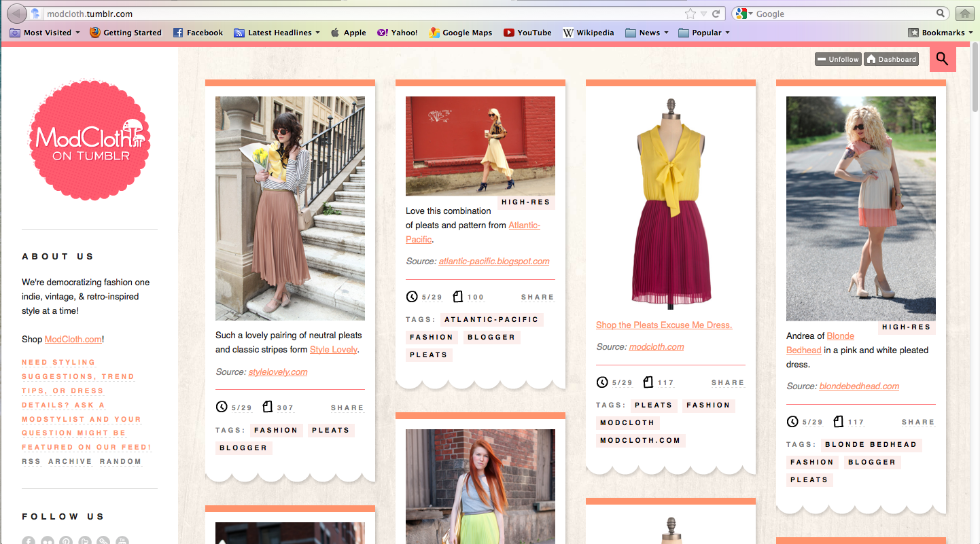Image resolution: width=980 pixels, height=544 pixels.
Task: Focus the modcloth.tumblr.com address bar
Action: [x=364, y=14]
